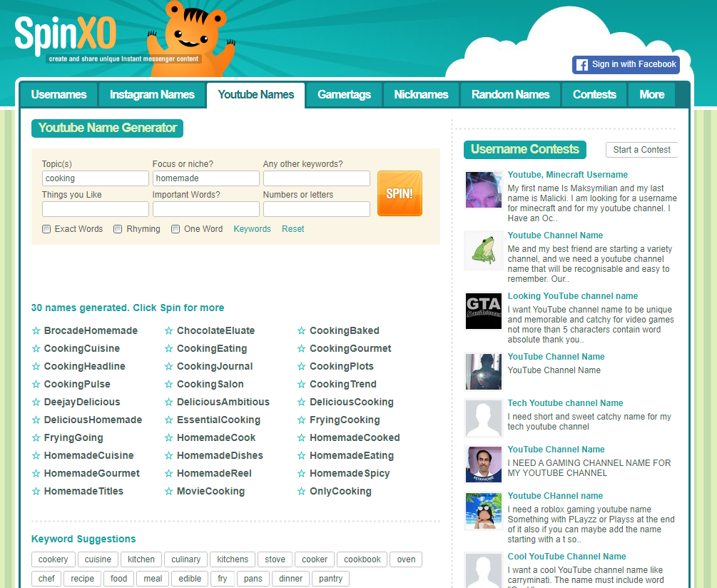The height and width of the screenshot is (588, 717).
Task: Add the chef keyword suggestion
Action: pos(46,579)
